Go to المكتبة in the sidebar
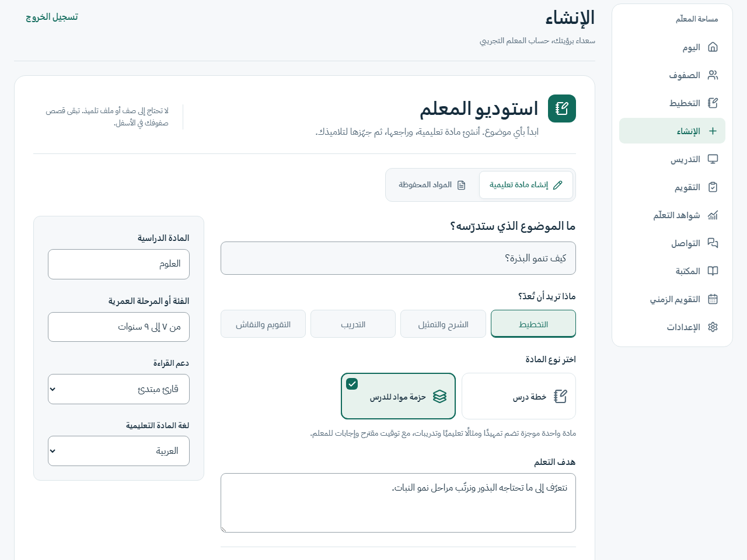The image size is (747, 560). (x=672, y=271)
